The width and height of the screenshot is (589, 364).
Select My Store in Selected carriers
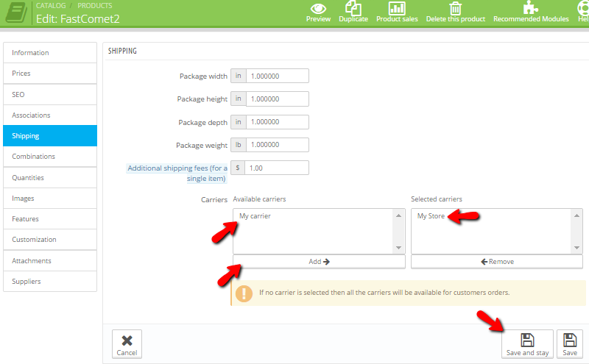tap(431, 216)
